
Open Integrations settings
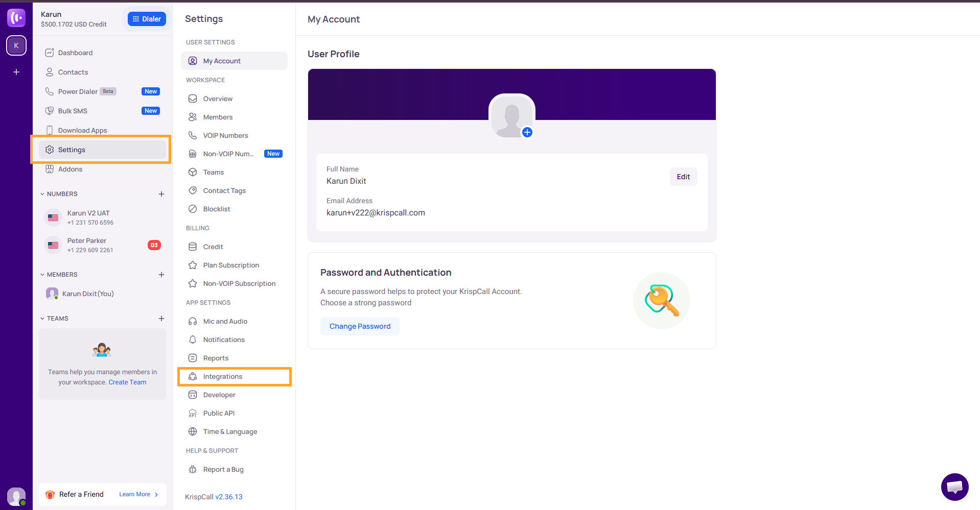234,376
